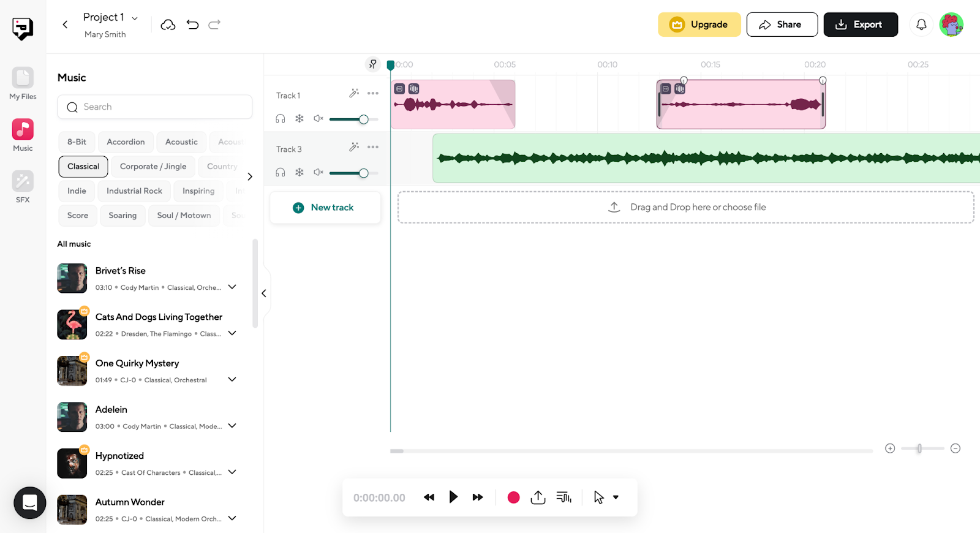This screenshot has height=533, width=980.
Task: Go back with the left arrow
Action: pos(65,25)
